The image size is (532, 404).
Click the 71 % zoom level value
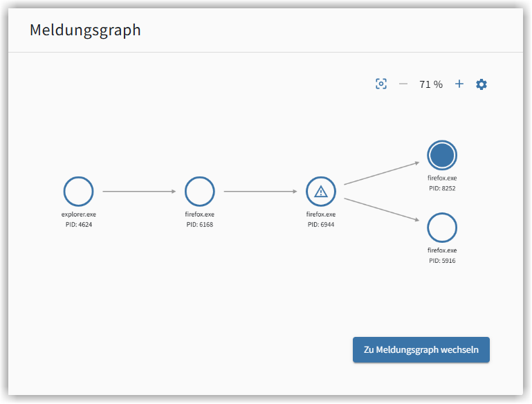pos(431,84)
